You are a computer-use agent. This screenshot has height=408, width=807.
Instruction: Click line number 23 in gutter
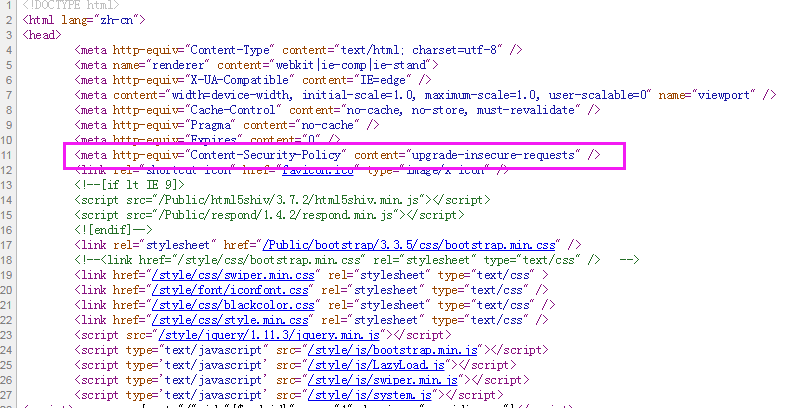tap(7, 335)
